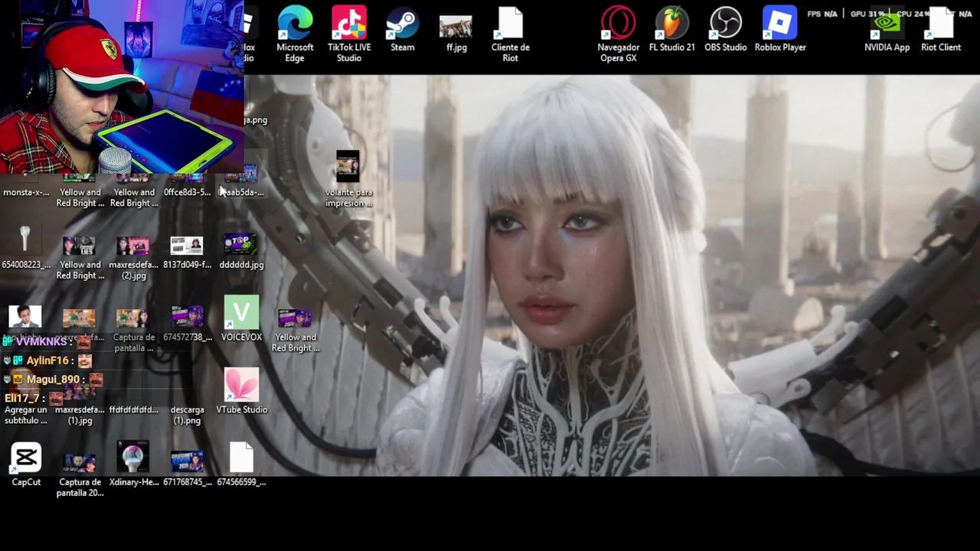Select the 674572738_... image file

pos(188,323)
